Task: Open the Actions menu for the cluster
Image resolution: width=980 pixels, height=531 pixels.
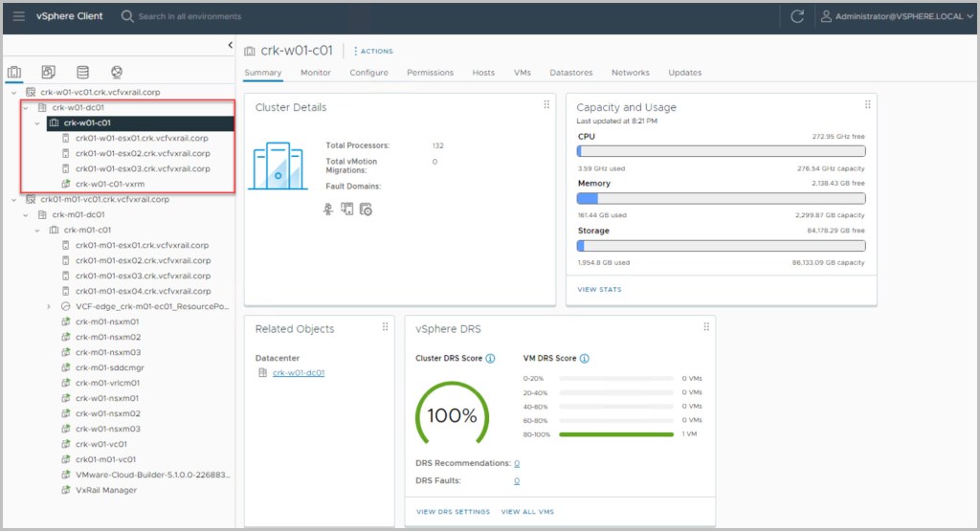Action: [x=373, y=51]
